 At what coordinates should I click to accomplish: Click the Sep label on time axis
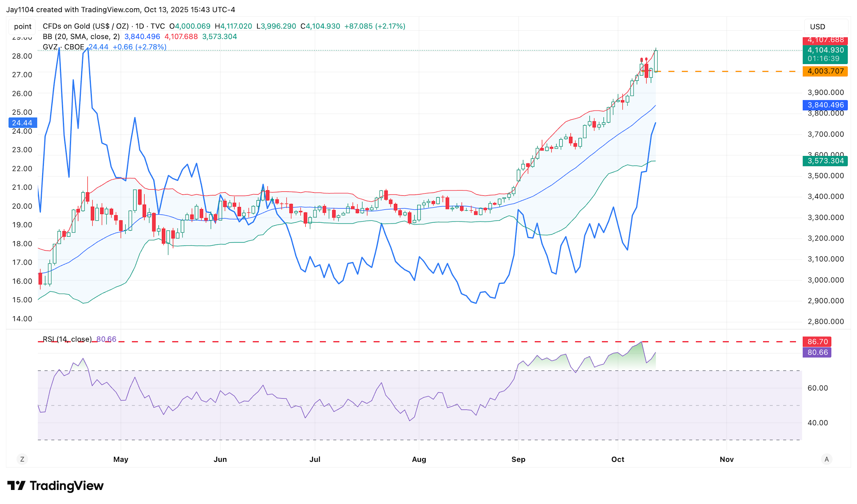pos(518,459)
